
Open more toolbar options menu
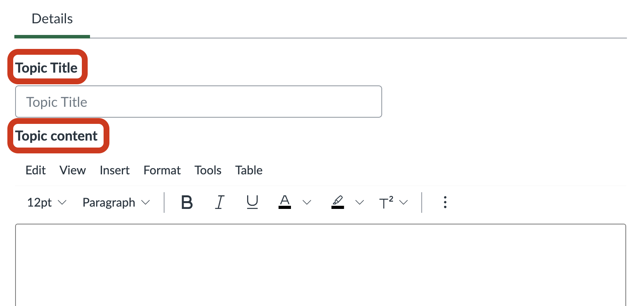[x=445, y=202]
